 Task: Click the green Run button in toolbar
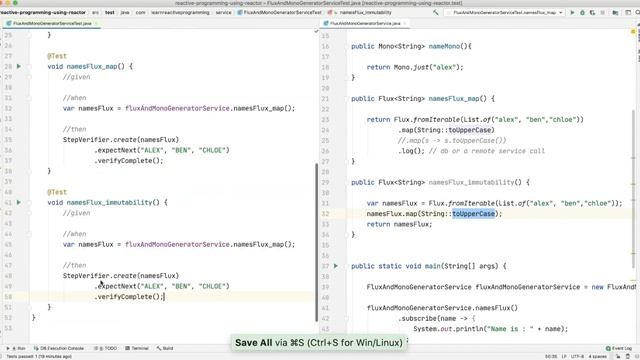(572, 13)
